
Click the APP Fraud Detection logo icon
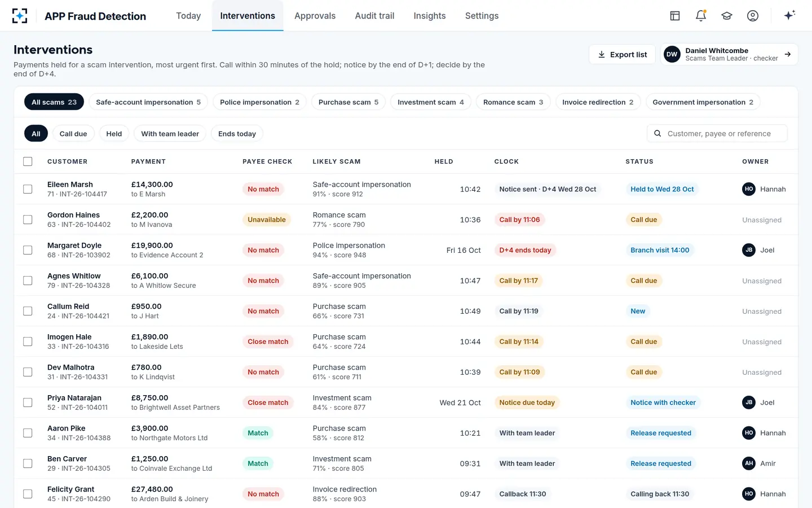[x=20, y=16]
